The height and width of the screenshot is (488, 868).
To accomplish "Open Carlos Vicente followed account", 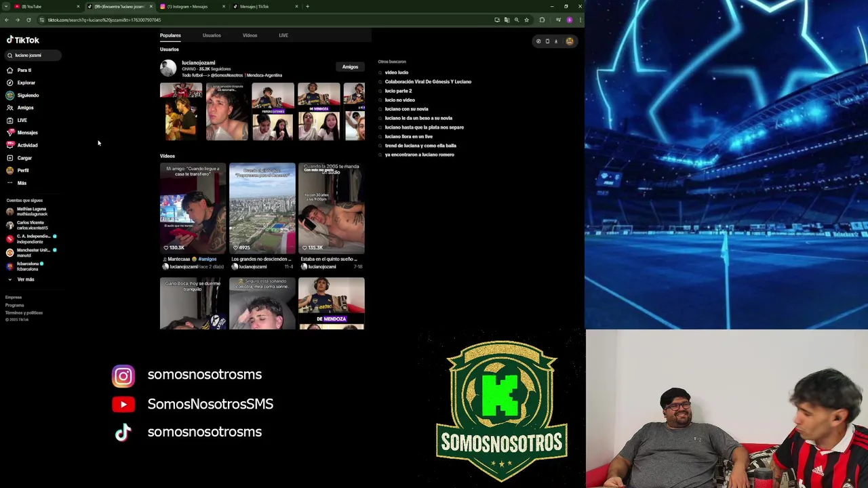I will coord(27,225).
